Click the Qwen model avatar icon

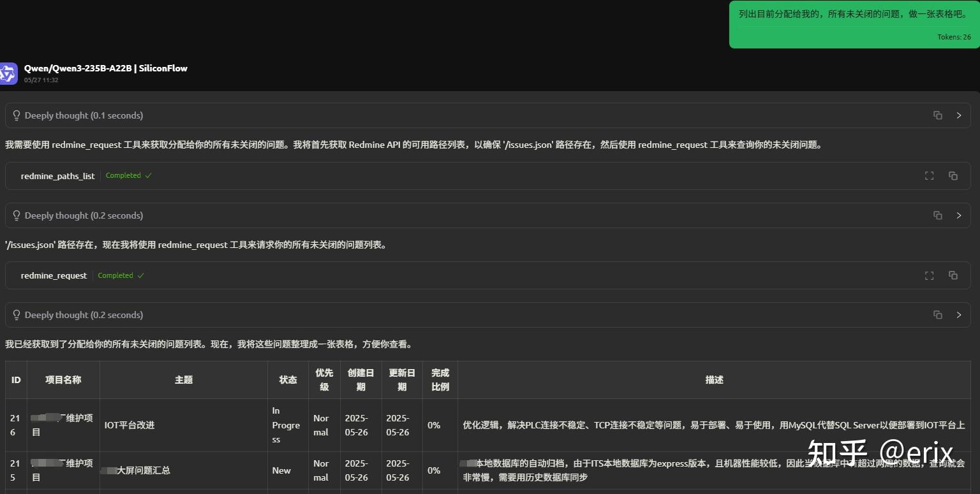coord(9,73)
